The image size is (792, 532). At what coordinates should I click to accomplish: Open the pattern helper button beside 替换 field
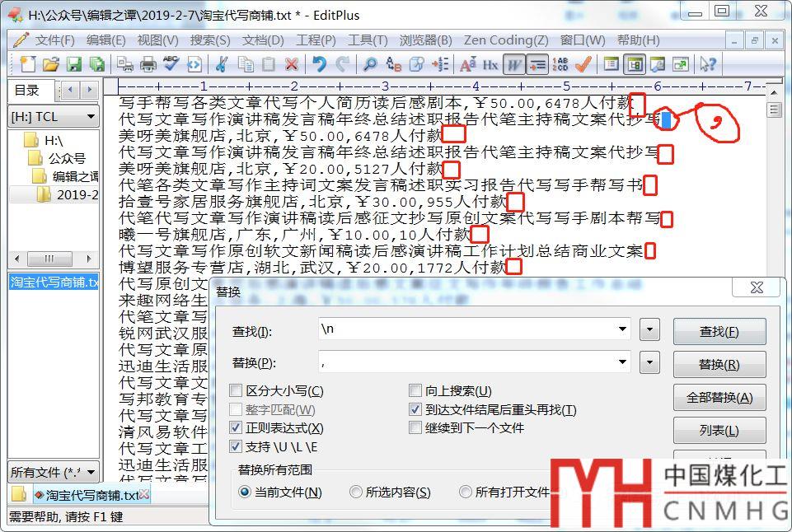click(649, 362)
